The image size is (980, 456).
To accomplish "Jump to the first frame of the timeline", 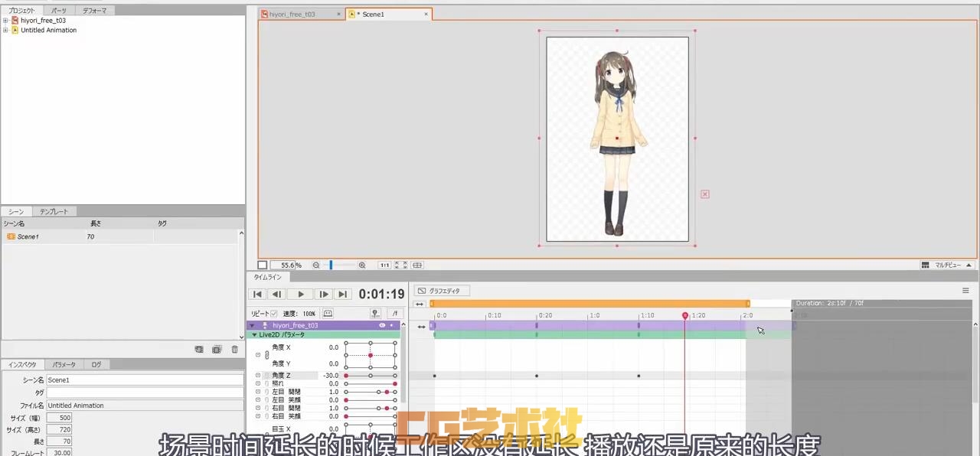I will tap(258, 295).
